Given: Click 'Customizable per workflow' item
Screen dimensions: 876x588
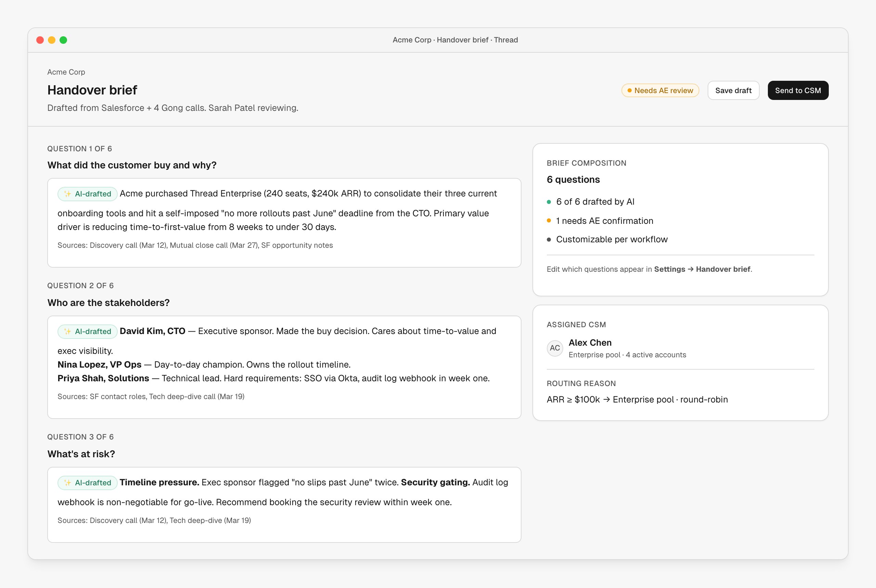Looking at the screenshot, I should coord(612,239).
